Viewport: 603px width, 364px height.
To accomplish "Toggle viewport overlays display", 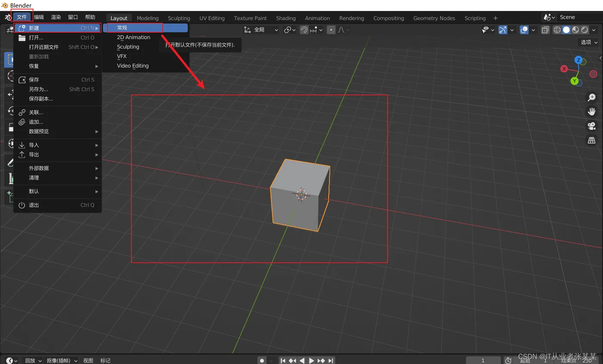I will (524, 30).
